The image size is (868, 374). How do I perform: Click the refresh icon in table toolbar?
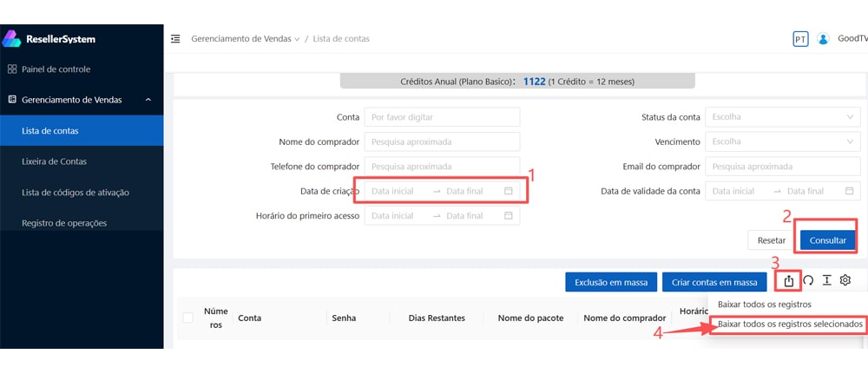808,281
